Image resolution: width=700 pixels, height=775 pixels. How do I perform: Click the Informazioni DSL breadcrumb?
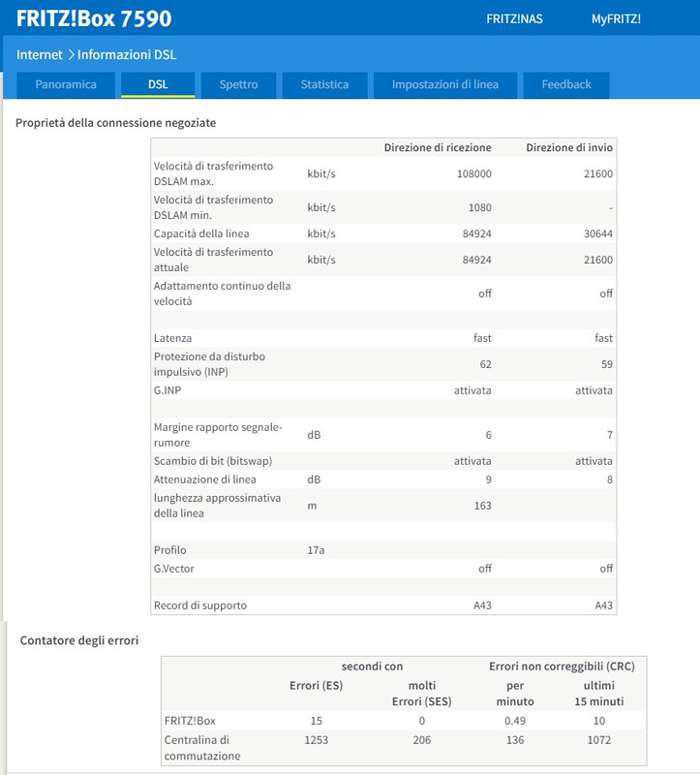127,54
